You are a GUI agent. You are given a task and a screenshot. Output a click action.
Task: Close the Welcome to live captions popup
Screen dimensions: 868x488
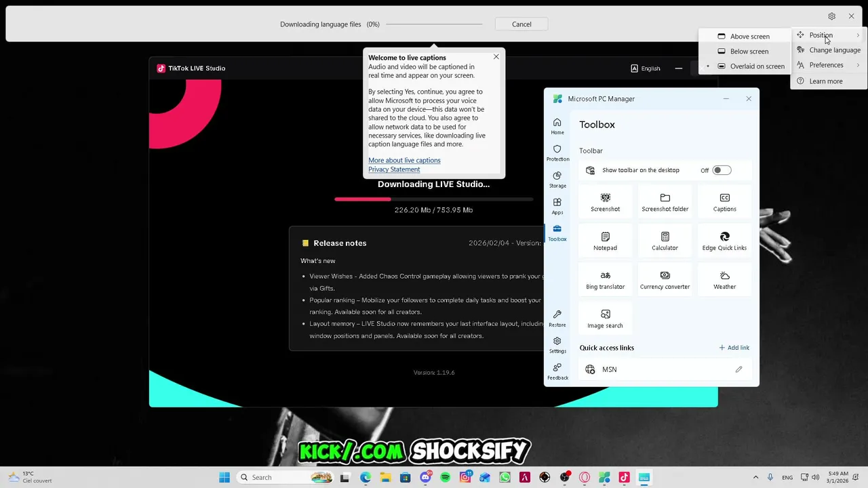tap(496, 57)
